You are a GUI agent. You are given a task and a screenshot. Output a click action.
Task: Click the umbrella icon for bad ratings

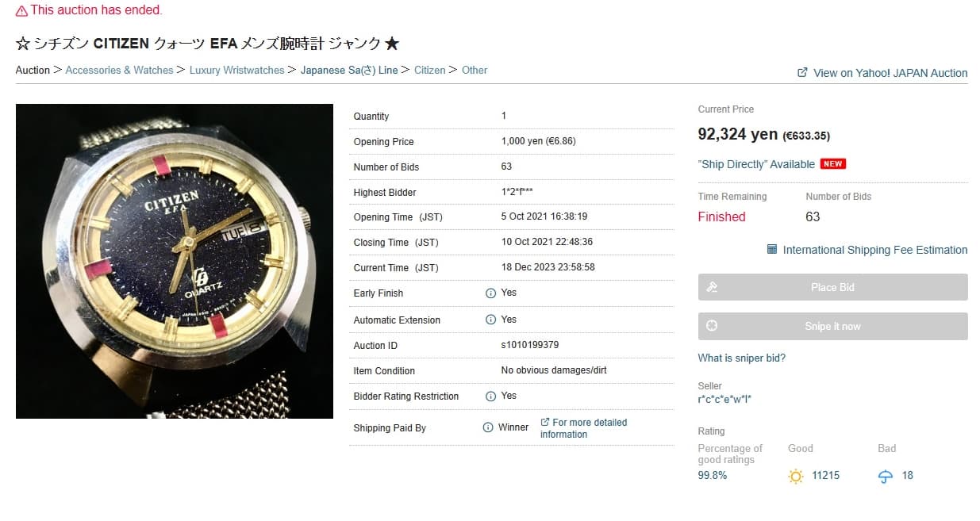click(x=886, y=476)
